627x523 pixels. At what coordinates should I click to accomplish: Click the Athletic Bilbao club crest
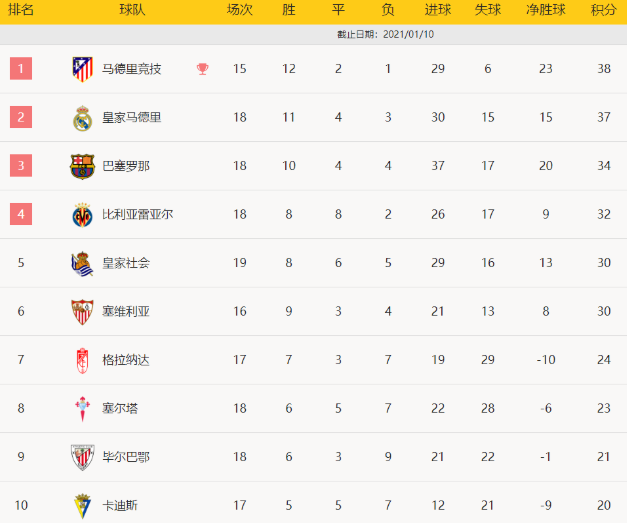pos(82,457)
